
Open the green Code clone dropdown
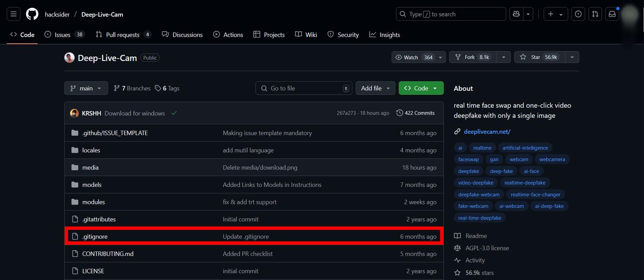(421, 88)
